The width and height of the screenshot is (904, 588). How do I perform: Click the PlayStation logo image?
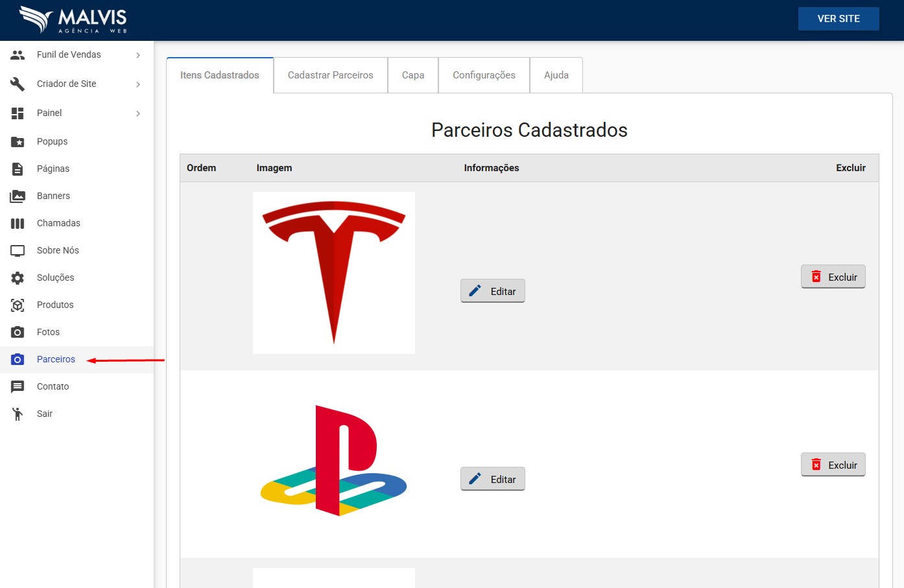tap(334, 461)
